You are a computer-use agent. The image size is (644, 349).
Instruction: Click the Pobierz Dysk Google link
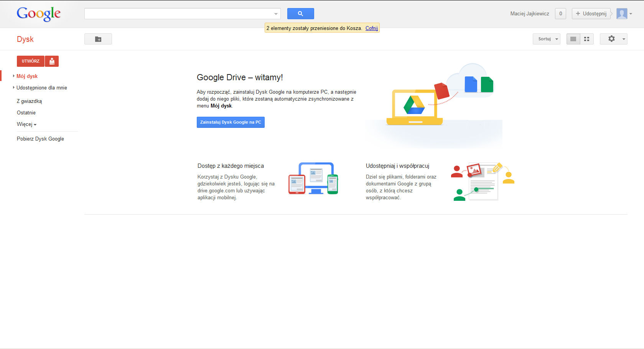tap(40, 139)
